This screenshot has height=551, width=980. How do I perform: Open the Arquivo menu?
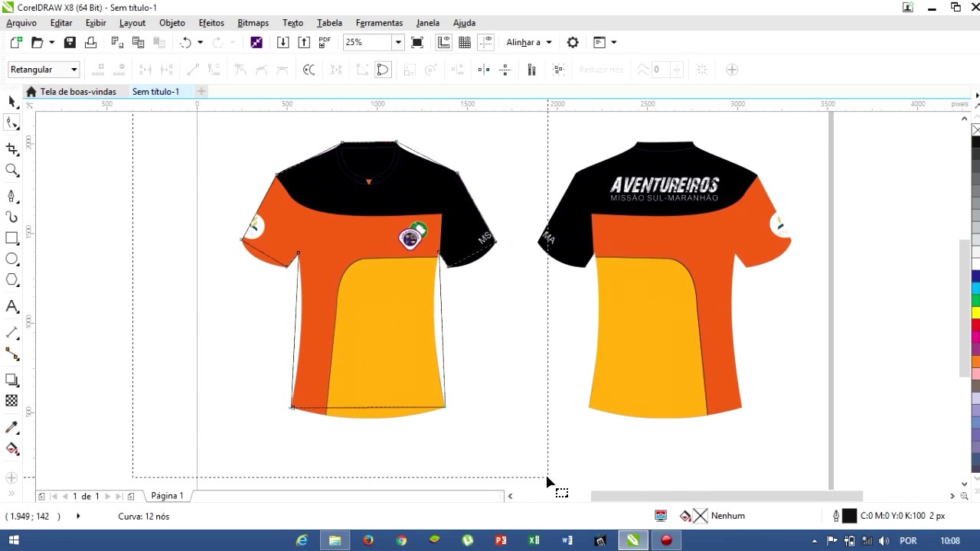21,23
